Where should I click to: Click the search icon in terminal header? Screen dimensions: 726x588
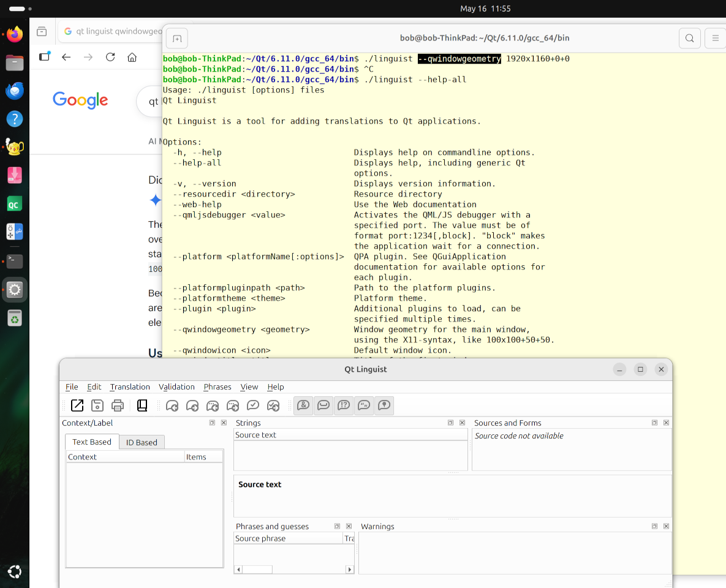coord(689,38)
